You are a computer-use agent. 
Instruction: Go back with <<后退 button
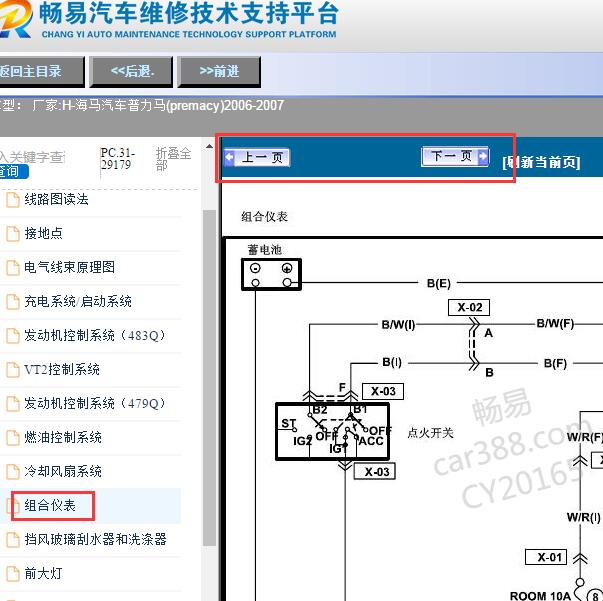pos(131,72)
